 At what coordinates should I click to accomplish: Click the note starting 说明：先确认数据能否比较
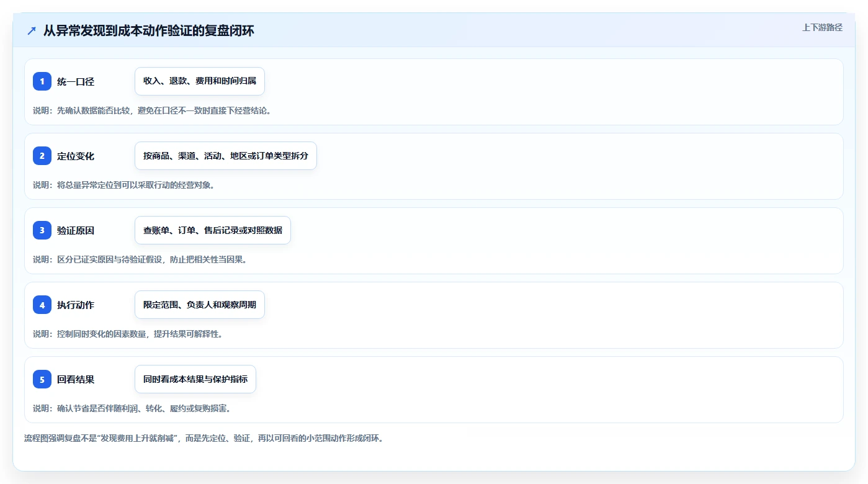[x=152, y=110]
